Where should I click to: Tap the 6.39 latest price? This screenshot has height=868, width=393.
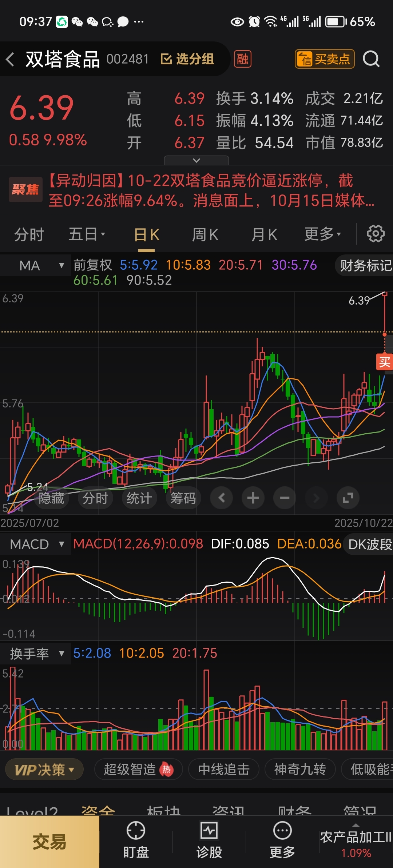[41, 108]
